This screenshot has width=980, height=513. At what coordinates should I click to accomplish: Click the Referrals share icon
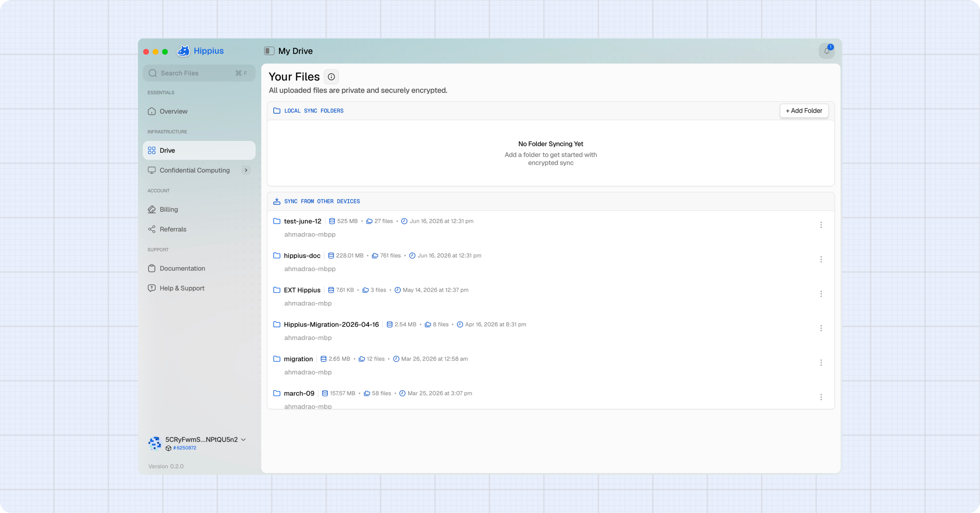151,229
